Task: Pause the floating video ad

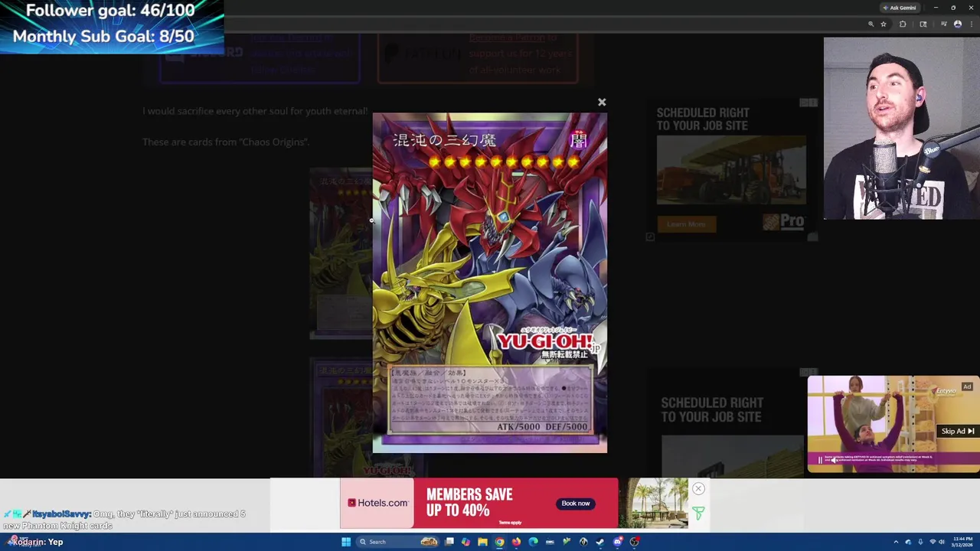Action: [820, 460]
